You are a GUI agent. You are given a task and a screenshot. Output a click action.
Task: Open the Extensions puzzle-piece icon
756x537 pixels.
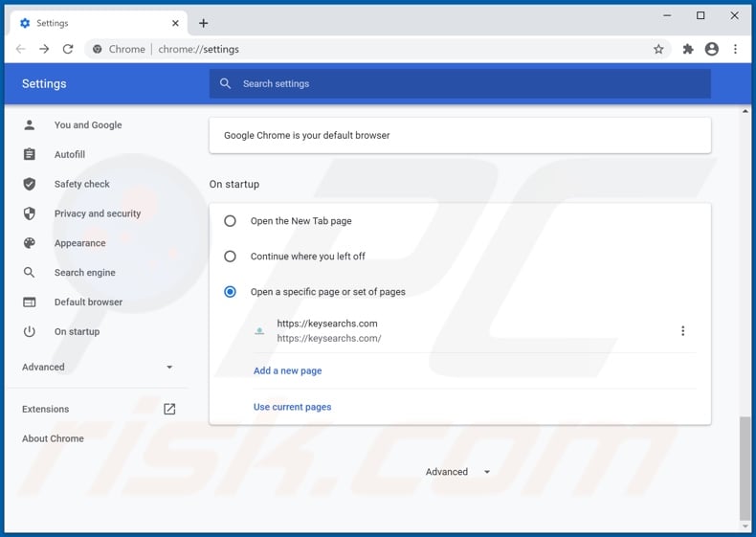click(688, 49)
